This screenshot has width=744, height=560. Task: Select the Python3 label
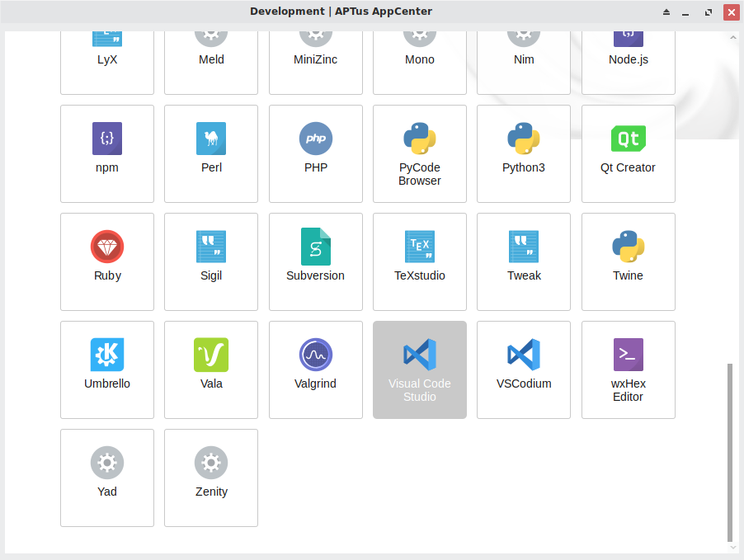coord(524,168)
